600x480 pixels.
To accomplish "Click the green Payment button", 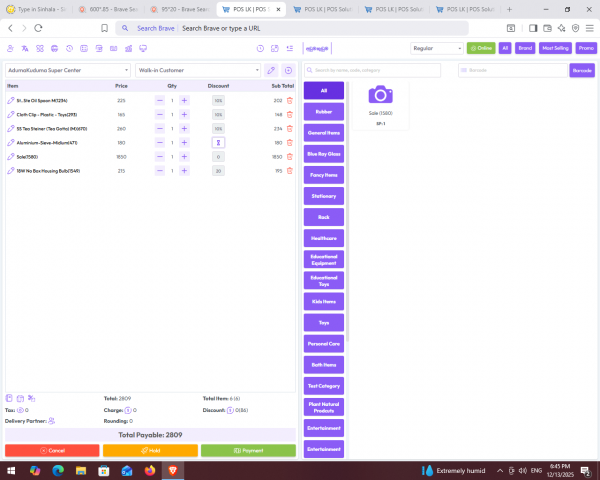I will coord(248,451).
